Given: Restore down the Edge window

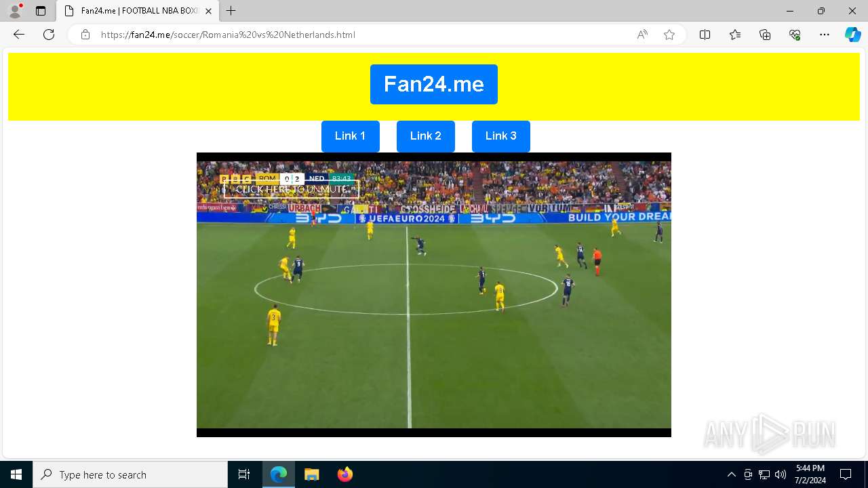Looking at the screenshot, I should click(821, 11).
